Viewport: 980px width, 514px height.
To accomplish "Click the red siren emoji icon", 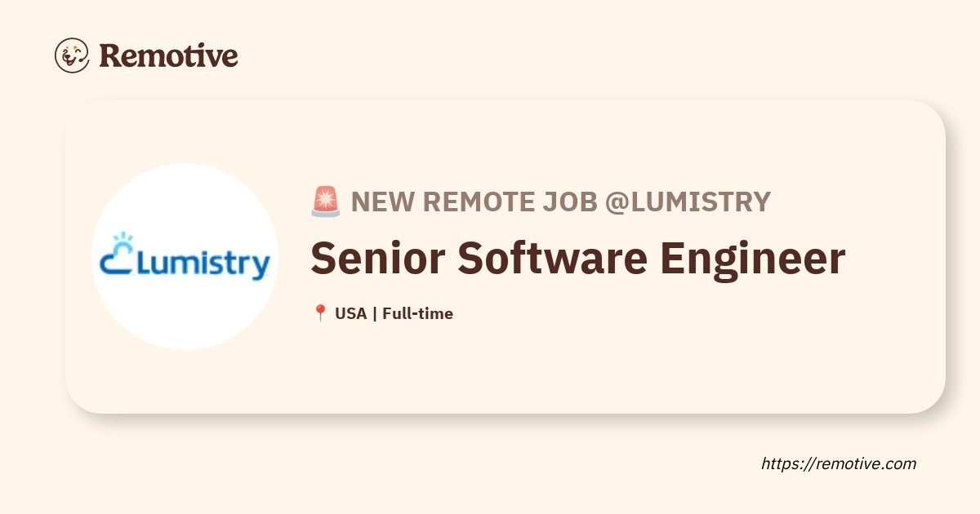I will pyautogui.click(x=326, y=202).
